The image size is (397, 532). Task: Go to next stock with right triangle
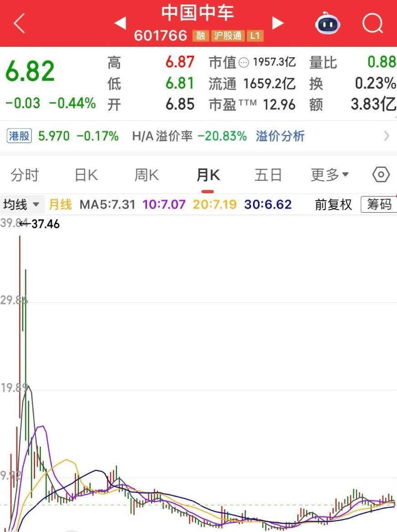pos(277,23)
